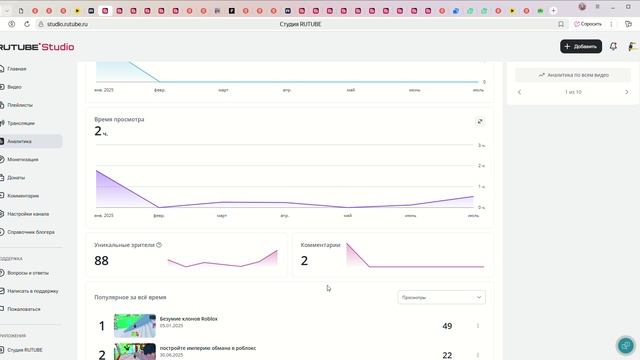Image resolution: width=640 pixels, height=360 pixels.
Task: Click the Комментарии sparkline chart
Action: coord(415,256)
